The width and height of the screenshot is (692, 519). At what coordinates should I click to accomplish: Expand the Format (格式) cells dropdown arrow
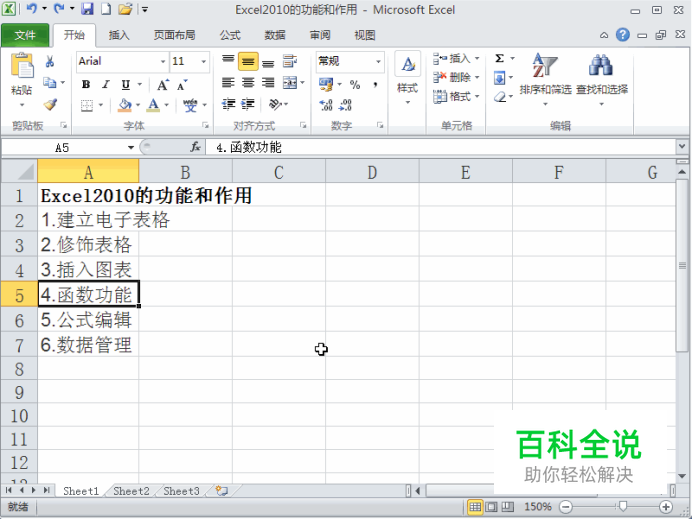[x=477, y=96]
